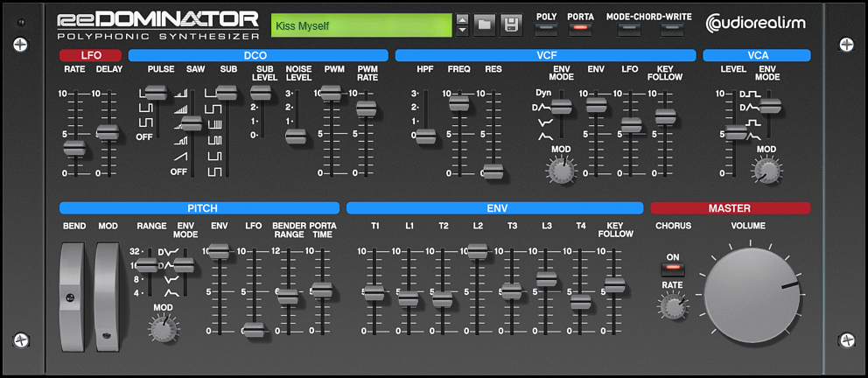This screenshot has width=868, height=378.
Task: Toggle the POLY button
Action: (x=546, y=28)
